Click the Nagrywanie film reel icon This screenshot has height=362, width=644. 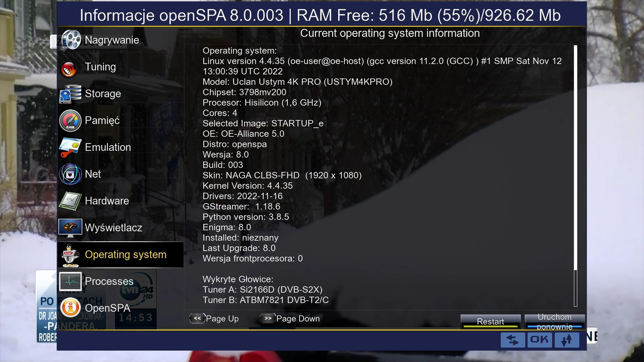70,40
